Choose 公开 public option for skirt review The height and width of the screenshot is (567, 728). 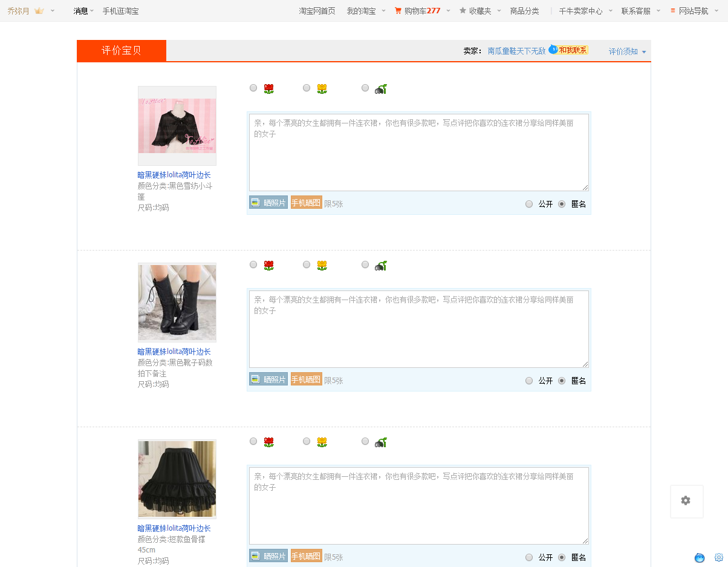[529, 557]
